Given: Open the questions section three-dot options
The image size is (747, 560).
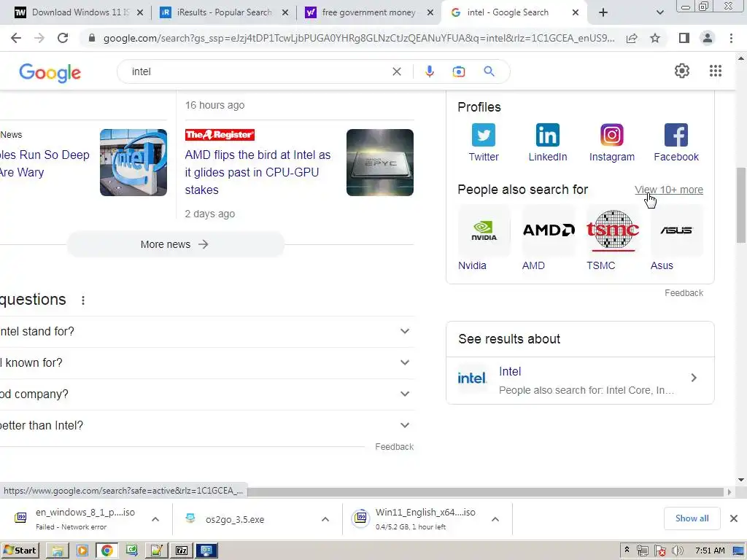Looking at the screenshot, I should 83,300.
